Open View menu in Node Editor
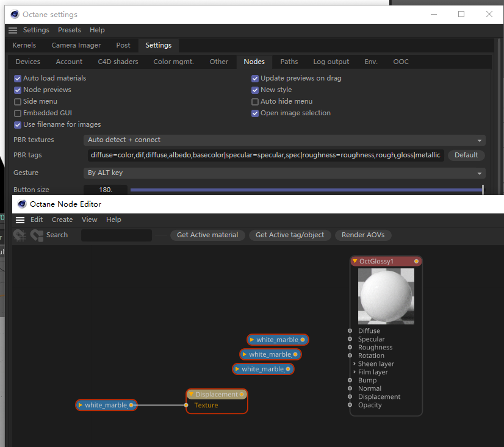 89,220
